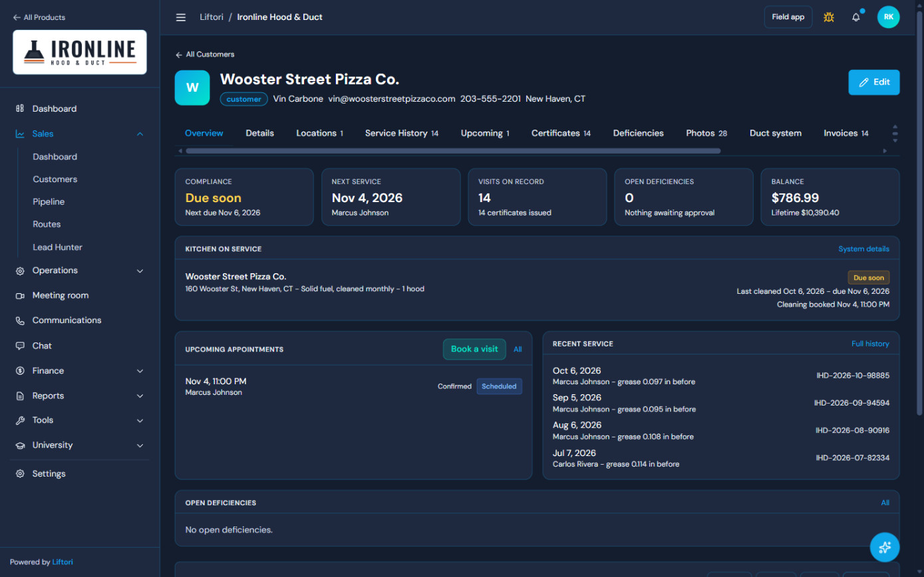
Task: Click the tab strip horizontal scrollbar
Action: click(x=453, y=151)
